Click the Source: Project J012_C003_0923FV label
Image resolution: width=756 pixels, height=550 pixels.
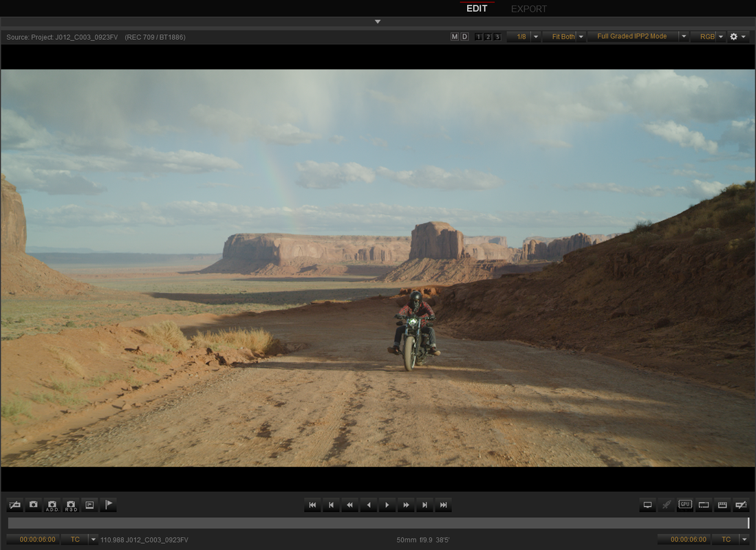click(x=62, y=37)
